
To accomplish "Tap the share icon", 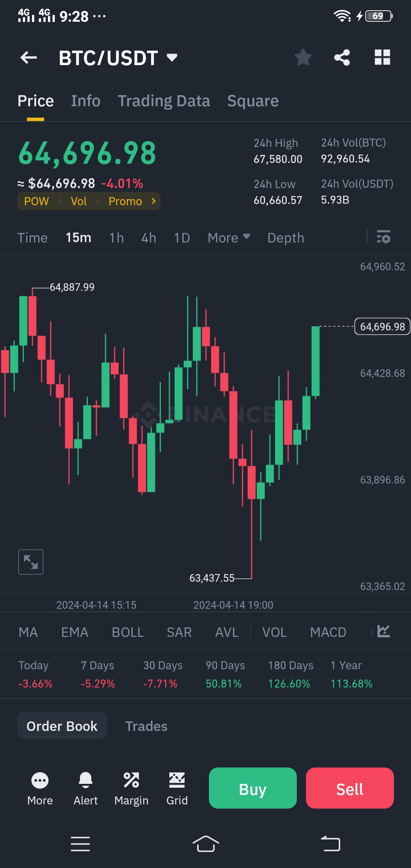I will (x=342, y=57).
